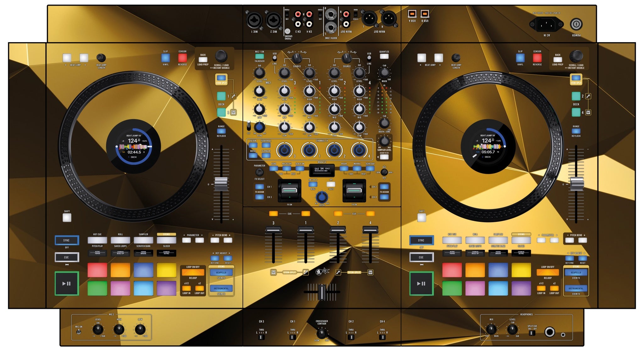The height and width of the screenshot is (351, 644).
Task: Toggle left deck CENSOR reverse button
Action: (x=182, y=58)
